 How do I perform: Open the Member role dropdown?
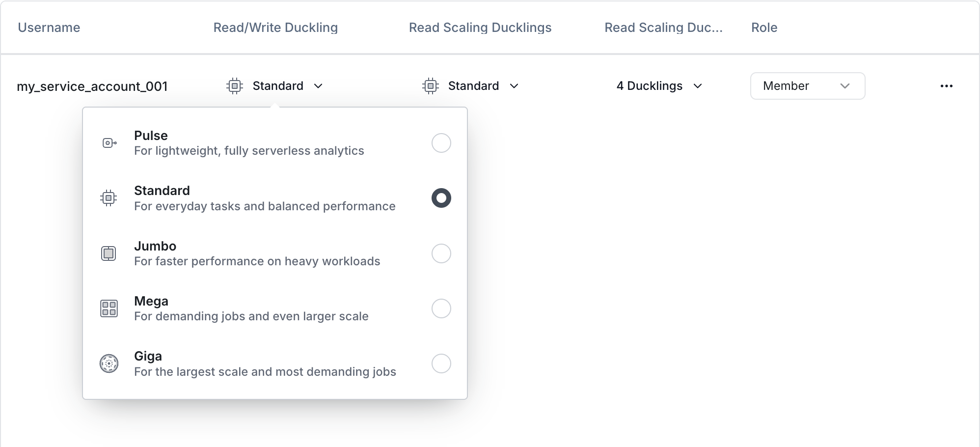point(807,85)
